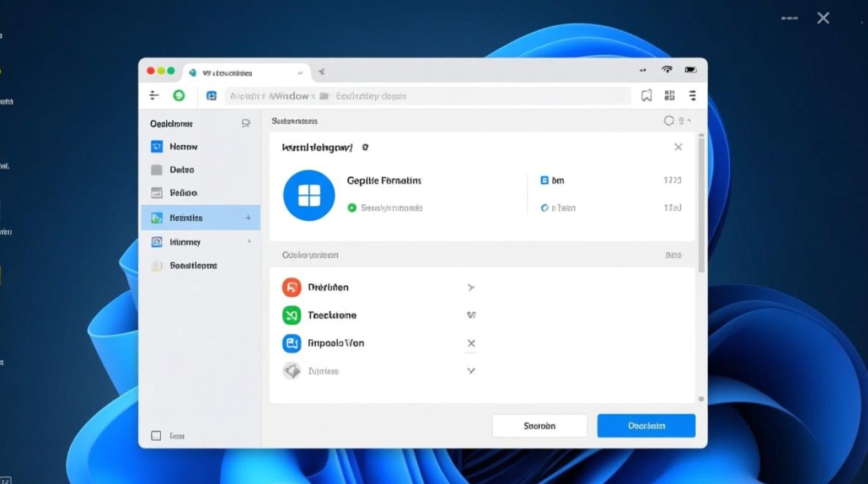Click the green app icon in the list
868x484 pixels.
click(292, 315)
